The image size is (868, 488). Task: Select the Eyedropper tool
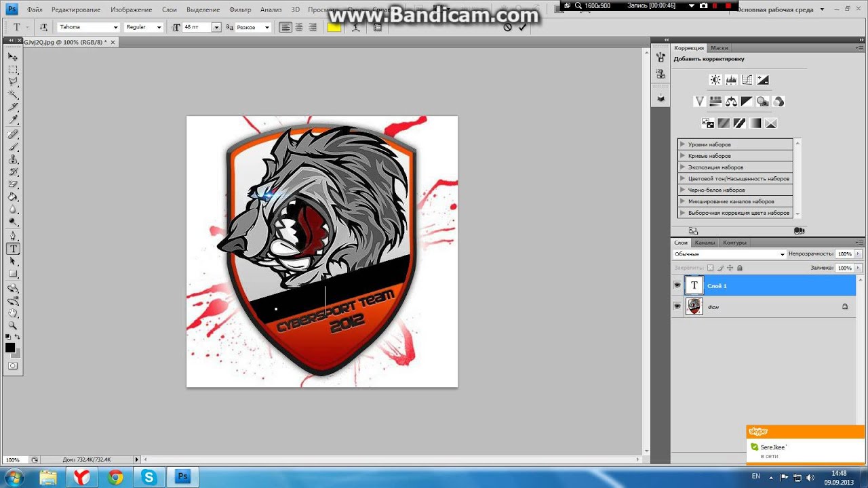13,120
